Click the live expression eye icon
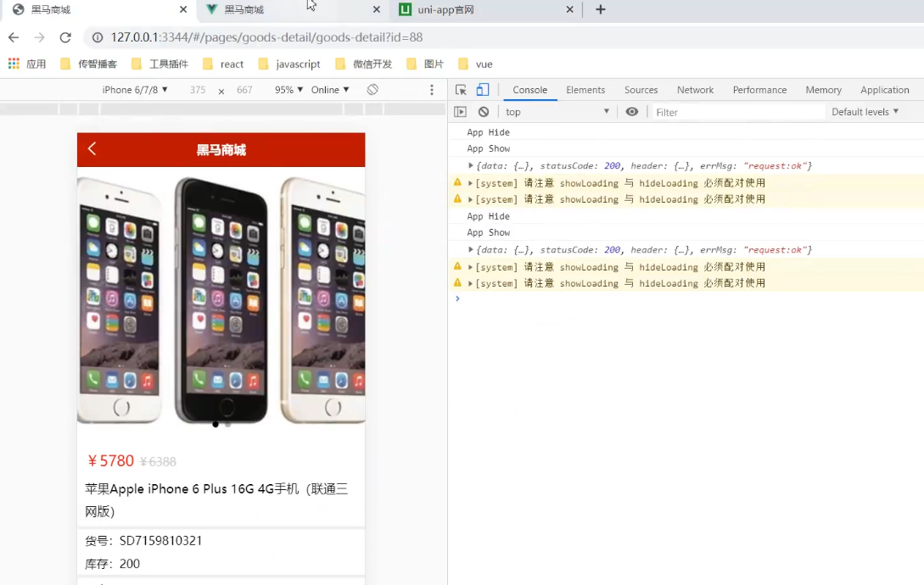Screen dimensions: 924x585 point(632,111)
